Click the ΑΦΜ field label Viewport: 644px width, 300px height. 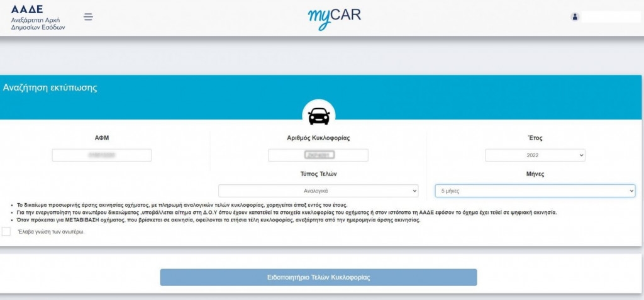(x=102, y=138)
